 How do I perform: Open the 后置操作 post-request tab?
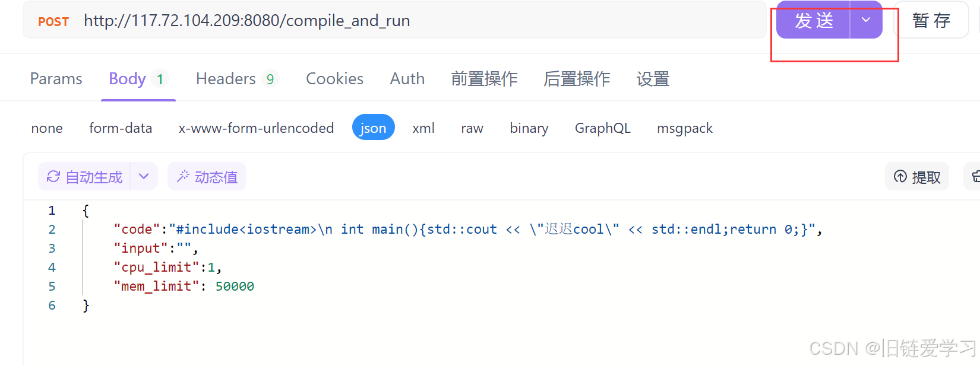pyautogui.click(x=577, y=79)
